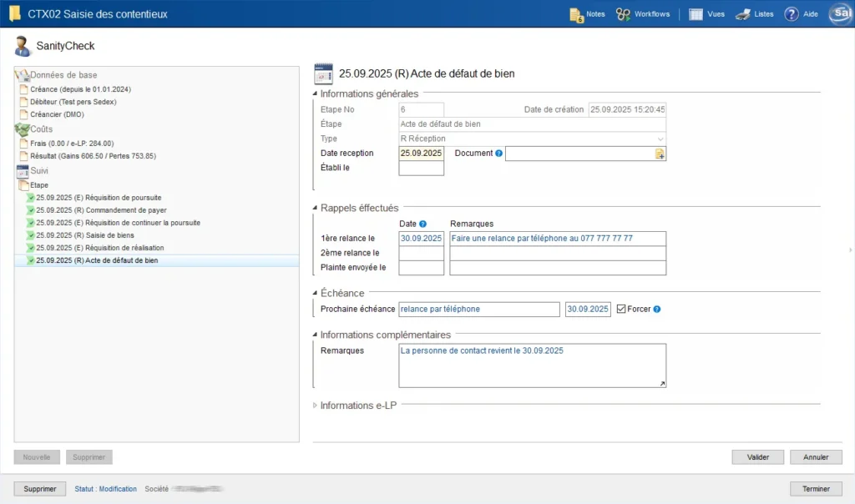Collapse the Échéance section

coord(315,293)
